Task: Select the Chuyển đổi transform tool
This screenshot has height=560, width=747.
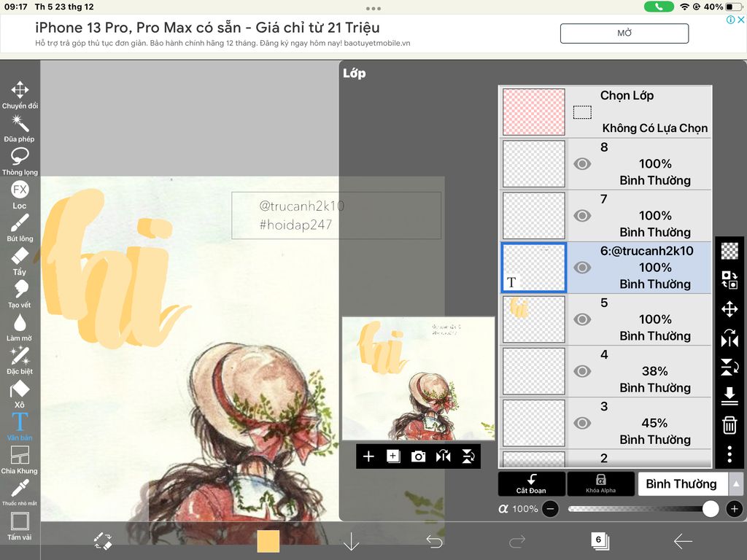Action: pos(20,95)
